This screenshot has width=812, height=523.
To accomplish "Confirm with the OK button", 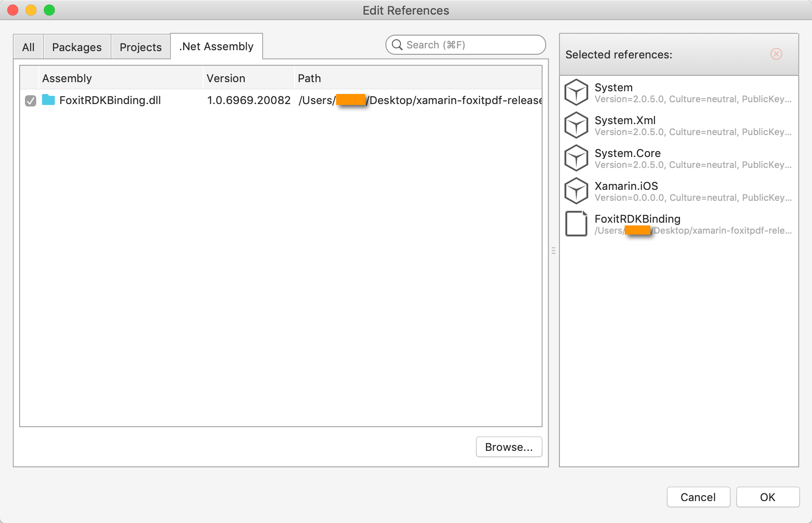I will 768,497.
